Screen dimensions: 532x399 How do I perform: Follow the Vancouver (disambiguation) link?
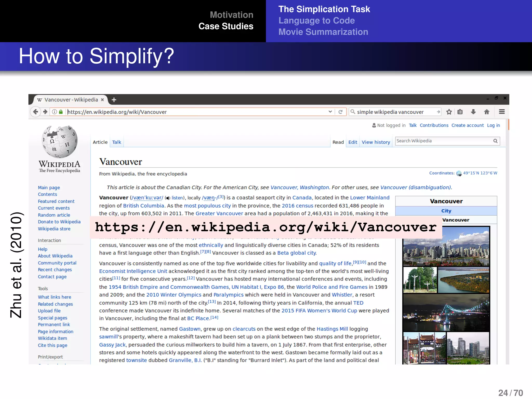click(416, 187)
